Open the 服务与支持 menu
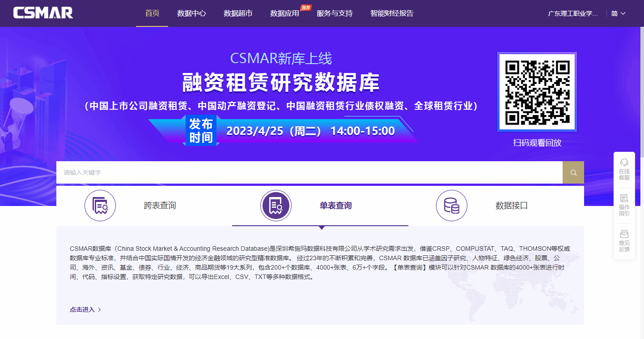This screenshot has height=339, width=644. (x=335, y=13)
